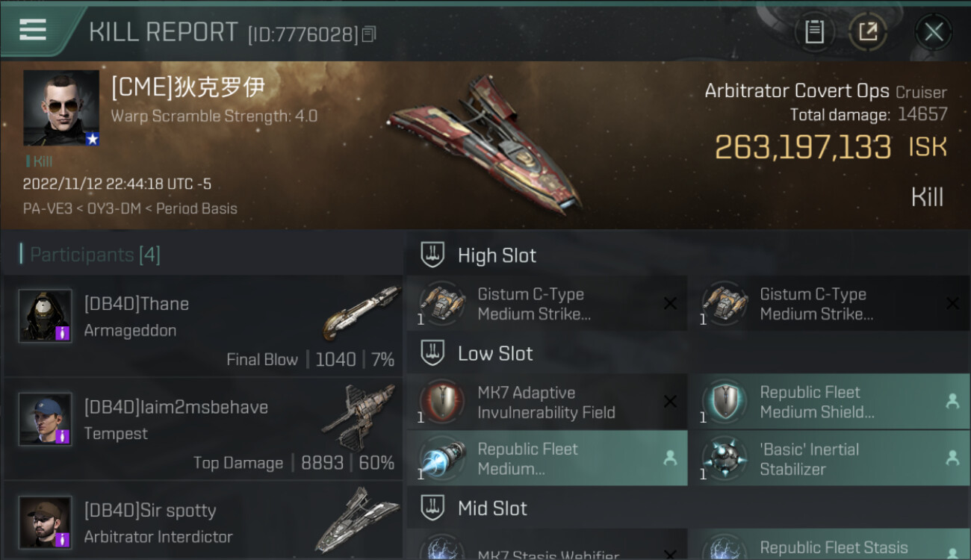Screen dimensions: 971x560
Task: Select the 'Basic' Inertial Stabilizer module
Action: (x=829, y=458)
